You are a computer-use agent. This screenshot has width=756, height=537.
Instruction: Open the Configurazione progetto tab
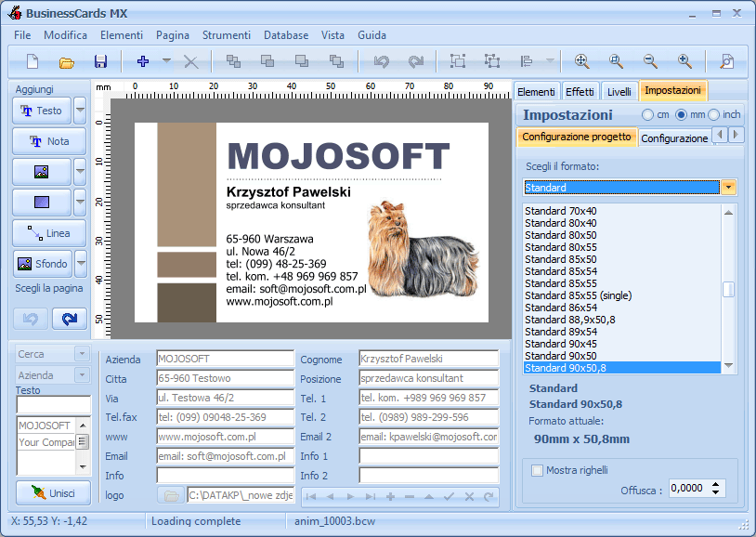[577, 137]
